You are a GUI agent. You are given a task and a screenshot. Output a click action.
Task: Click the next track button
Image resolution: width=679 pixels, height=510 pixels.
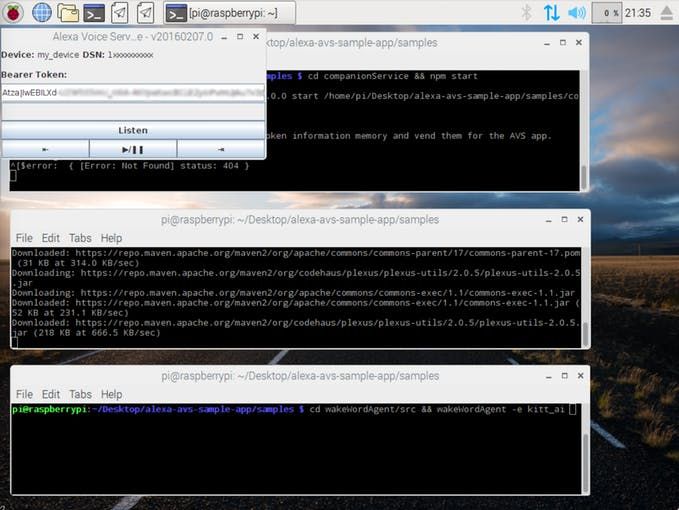(x=221, y=149)
